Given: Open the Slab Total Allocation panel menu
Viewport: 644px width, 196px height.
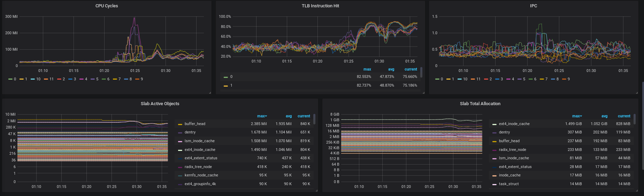Looking at the screenshot, I should tap(480, 104).
